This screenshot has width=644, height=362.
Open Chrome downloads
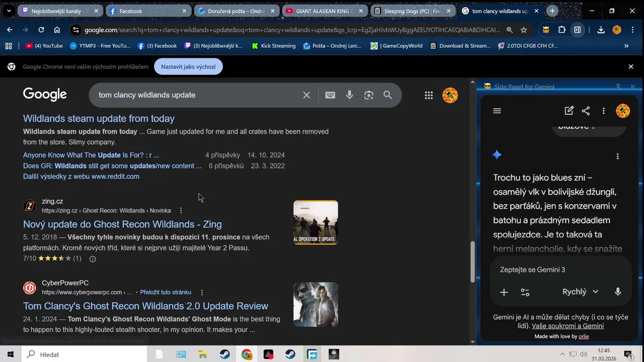[601, 30]
